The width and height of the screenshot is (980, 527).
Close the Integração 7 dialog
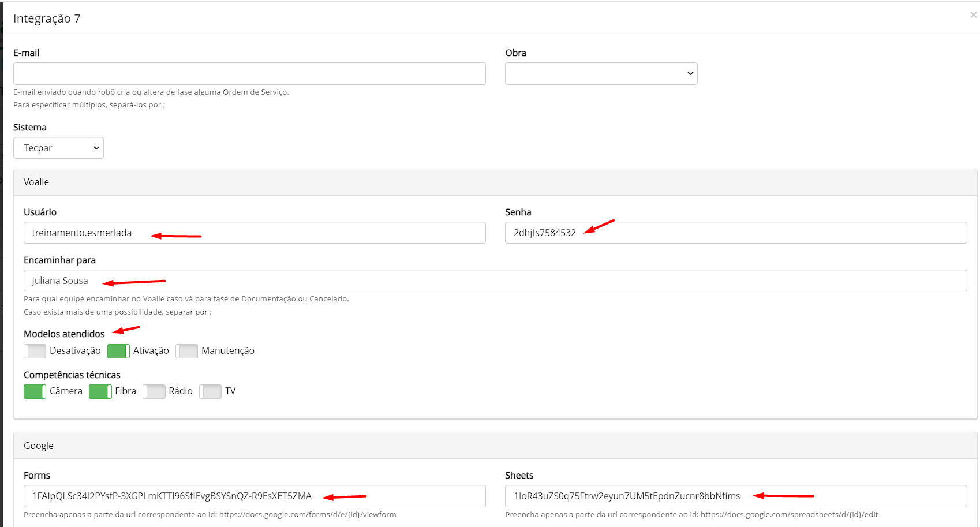(973, 15)
